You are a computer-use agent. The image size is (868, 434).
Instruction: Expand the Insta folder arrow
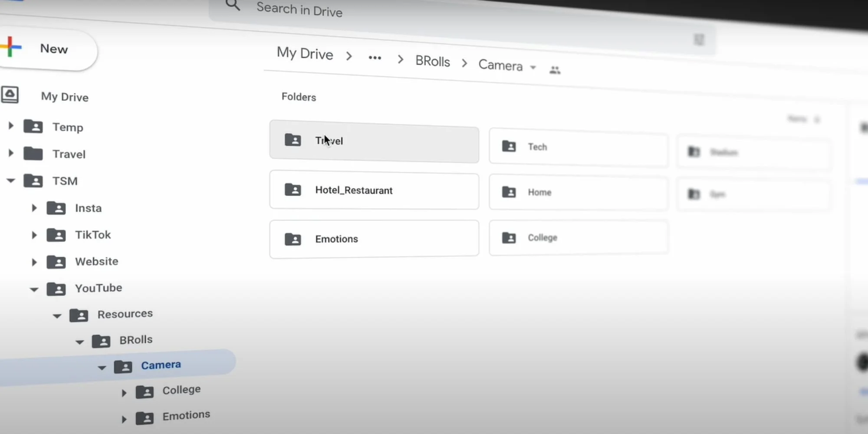click(x=34, y=208)
